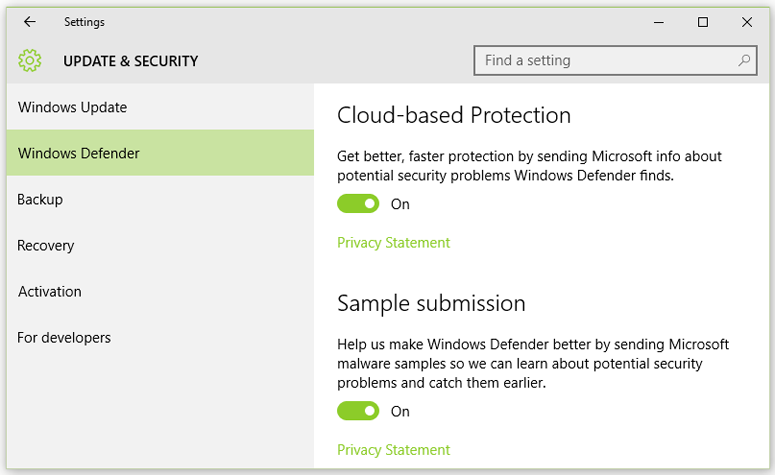The width and height of the screenshot is (775, 475).
Task: Open the Windows Update section
Action: pos(73,107)
